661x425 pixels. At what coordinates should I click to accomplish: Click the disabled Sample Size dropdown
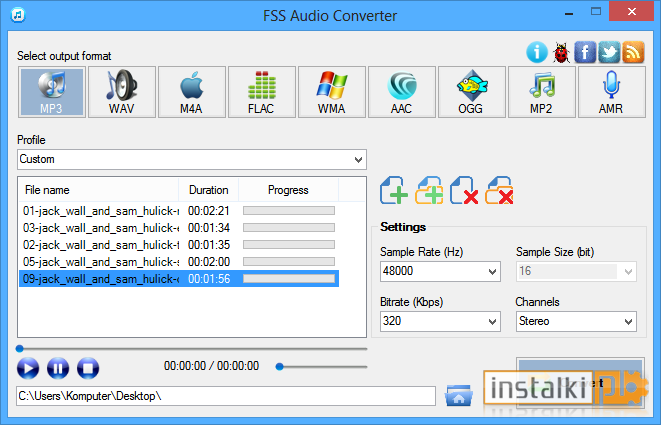[576, 271]
